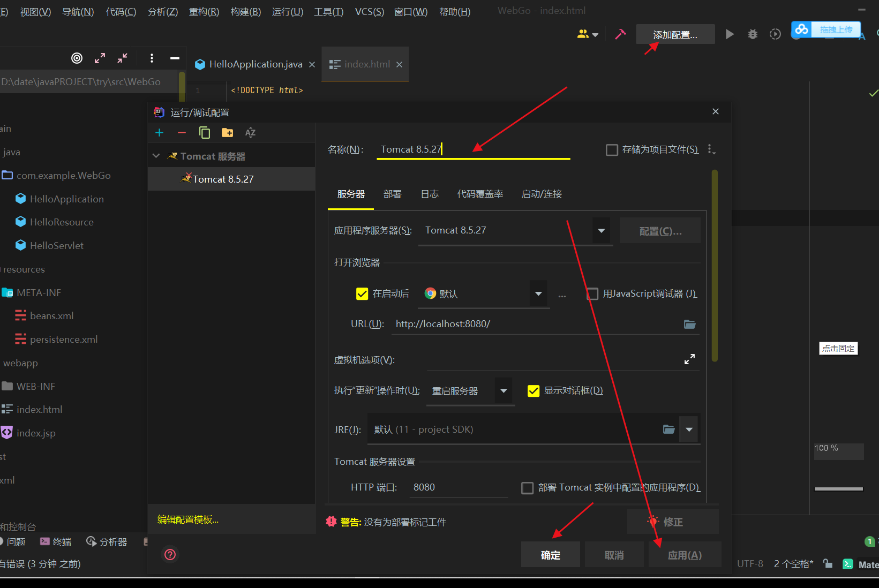Click the help question mark icon
The image size is (879, 588).
[170, 555]
